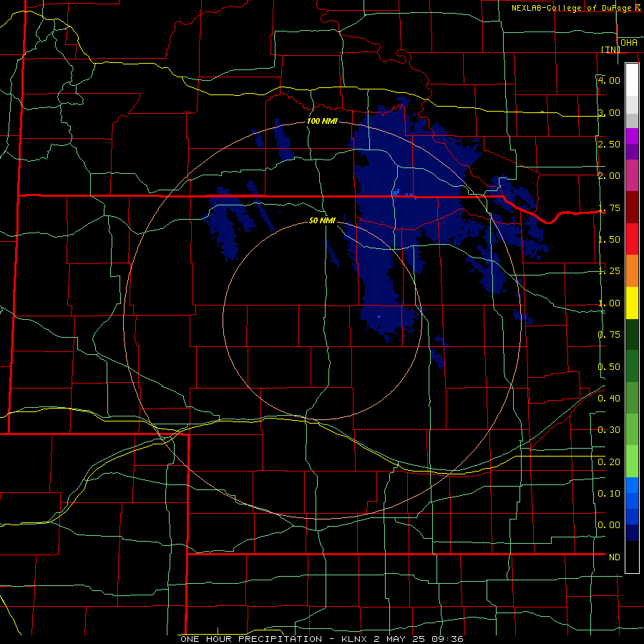Click the 0.50 legend value

tap(609, 366)
